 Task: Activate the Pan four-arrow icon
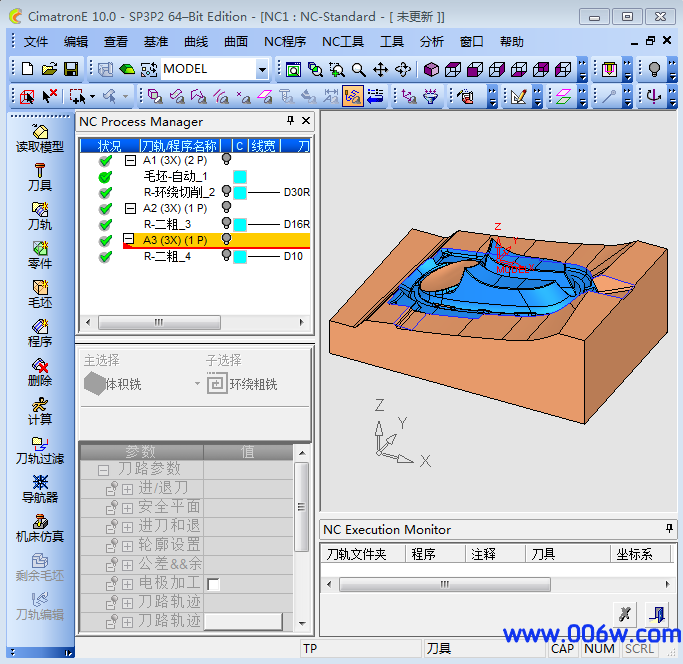380,69
